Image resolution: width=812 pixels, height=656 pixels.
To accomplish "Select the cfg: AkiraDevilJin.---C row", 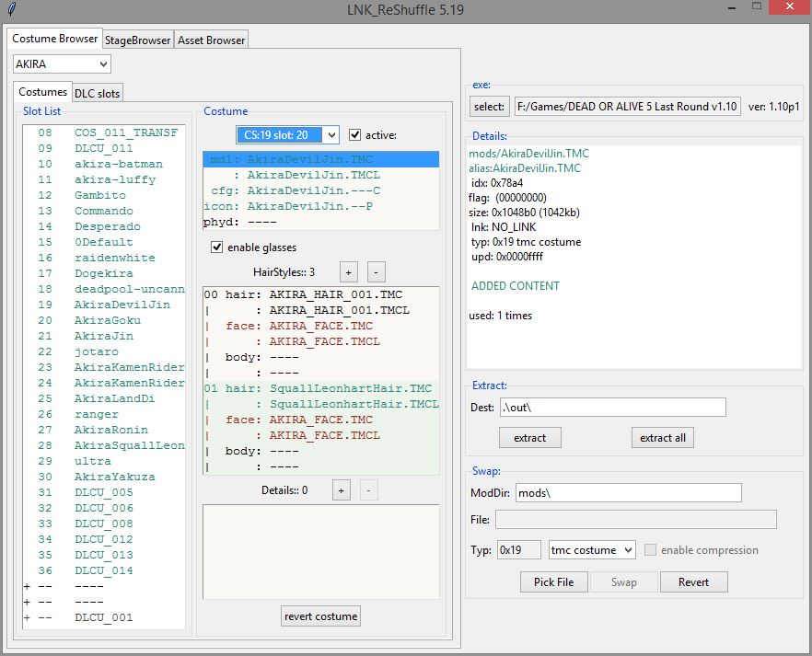I will click(x=321, y=190).
